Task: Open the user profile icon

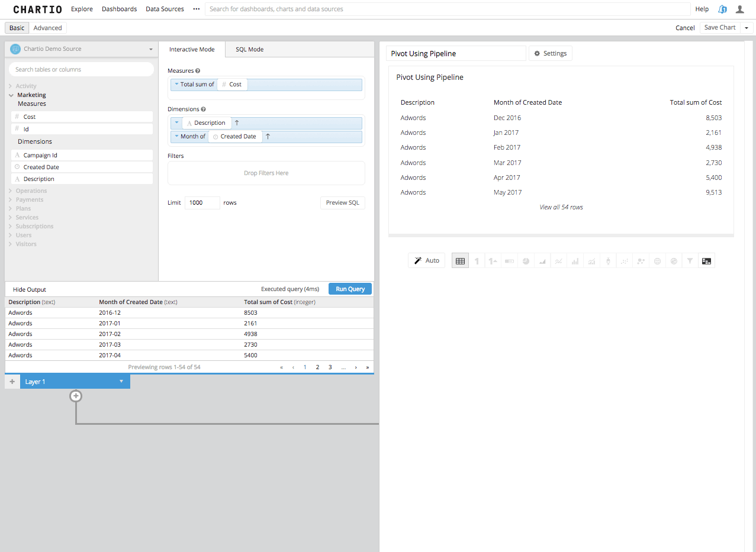Action: click(739, 9)
